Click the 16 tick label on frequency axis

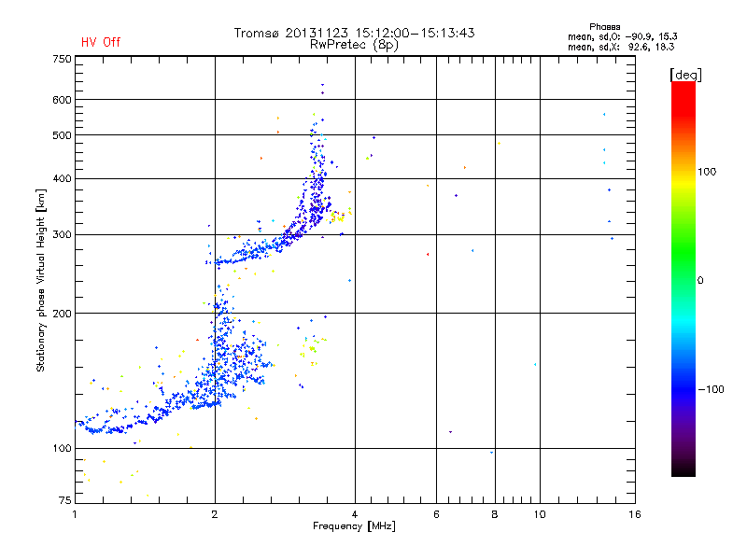635,514
